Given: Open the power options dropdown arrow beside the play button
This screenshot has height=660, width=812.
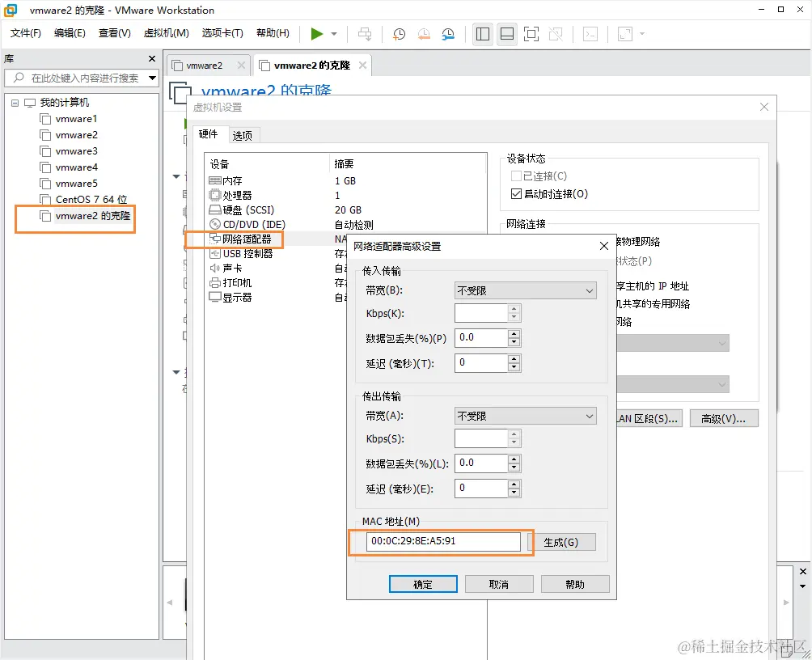Looking at the screenshot, I should tap(334, 34).
